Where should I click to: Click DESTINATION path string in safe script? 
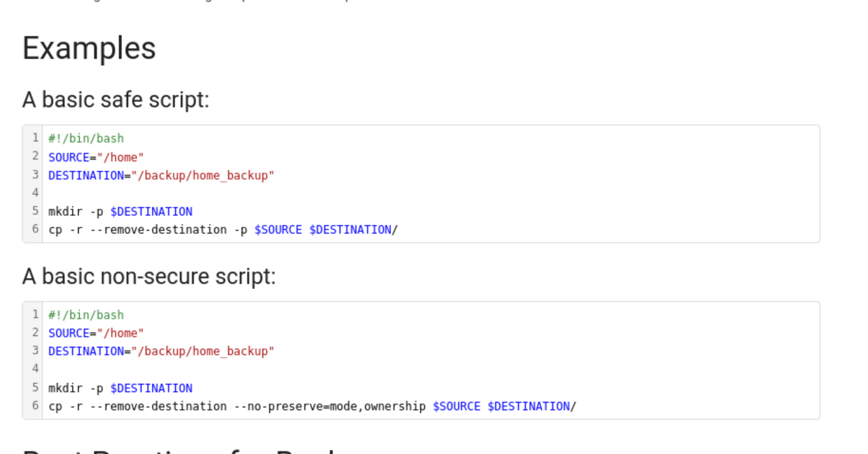203,176
